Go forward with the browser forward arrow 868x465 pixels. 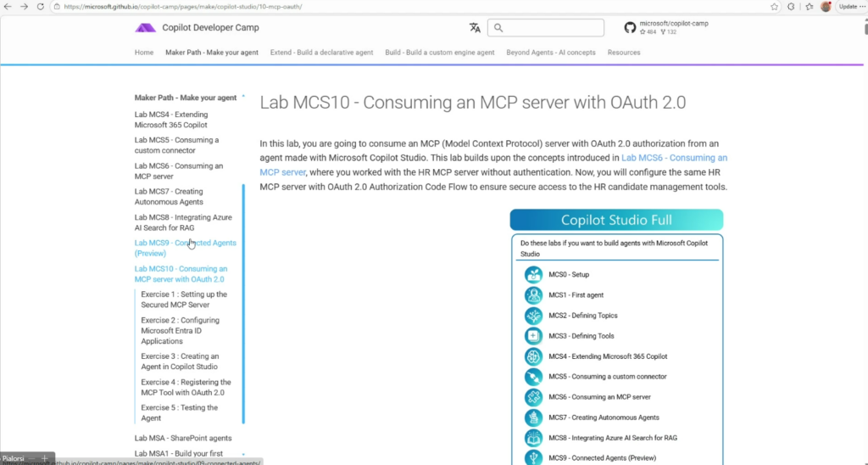click(x=24, y=7)
